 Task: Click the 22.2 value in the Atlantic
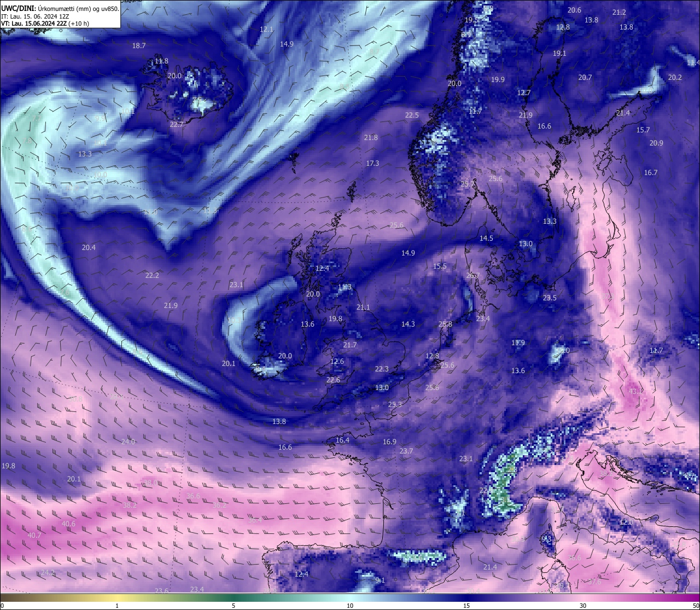pyautogui.click(x=152, y=276)
